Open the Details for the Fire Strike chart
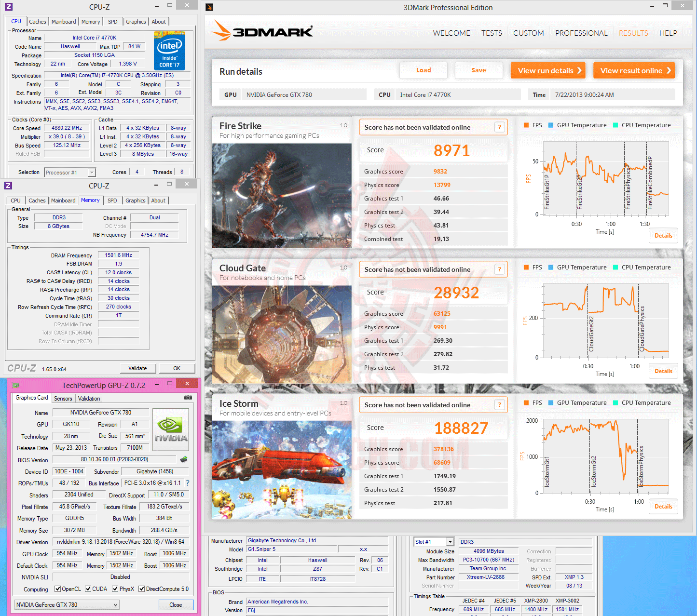 [x=663, y=236]
